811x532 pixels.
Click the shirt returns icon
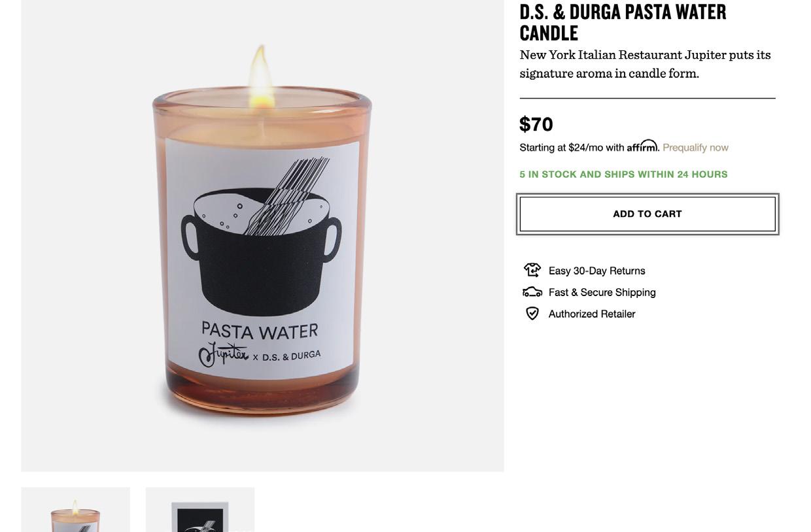[532, 269]
